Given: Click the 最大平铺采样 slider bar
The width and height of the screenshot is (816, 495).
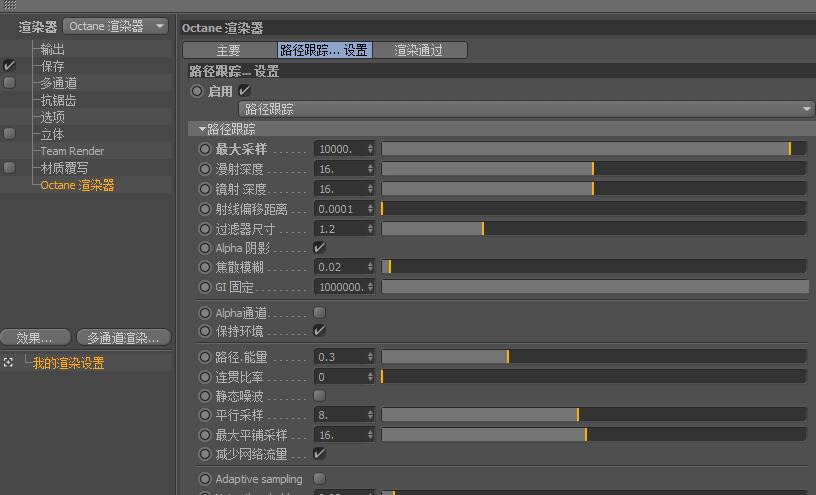Looking at the screenshot, I should click(594, 435).
